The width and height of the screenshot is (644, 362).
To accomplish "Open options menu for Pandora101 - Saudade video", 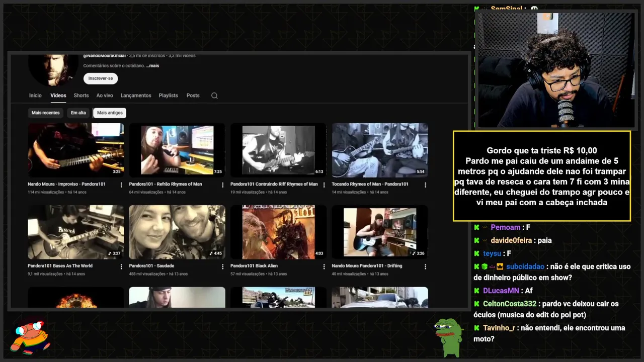I will click(x=223, y=267).
